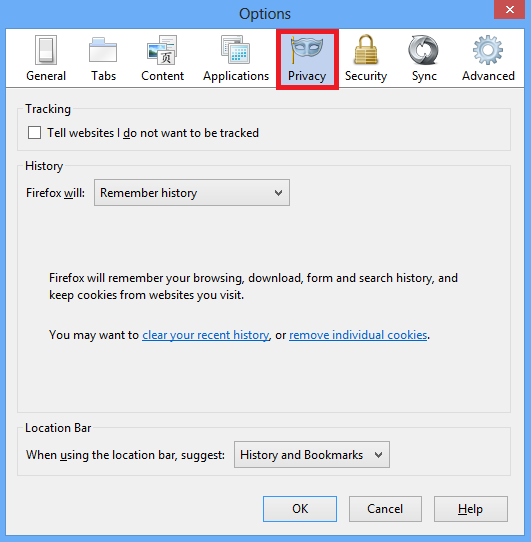This screenshot has height=542, width=531.
Task: Open the Tabs folder icon
Action: [x=103, y=50]
